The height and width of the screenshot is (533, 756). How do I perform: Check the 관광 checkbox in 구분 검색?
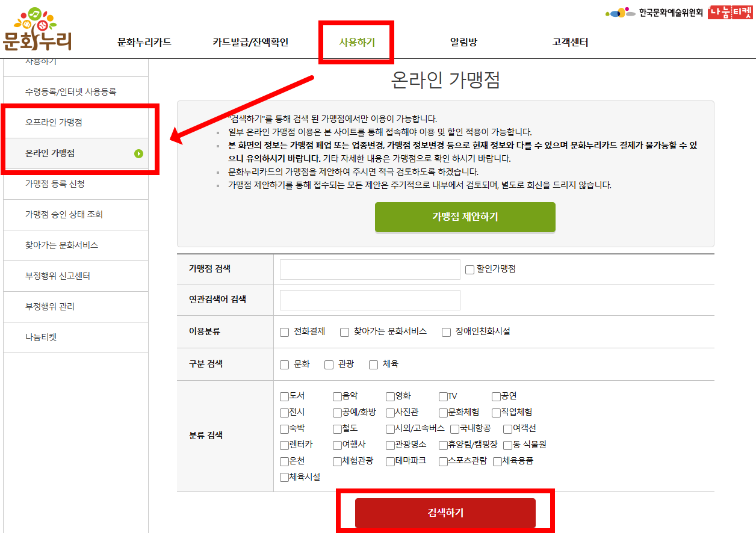pyautogui.click(x=329, y=364)
